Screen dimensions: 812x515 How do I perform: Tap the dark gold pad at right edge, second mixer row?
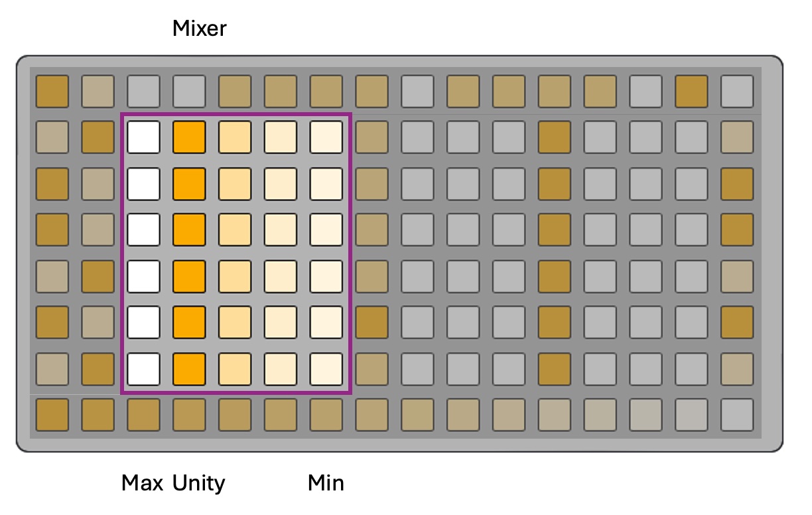737,184
